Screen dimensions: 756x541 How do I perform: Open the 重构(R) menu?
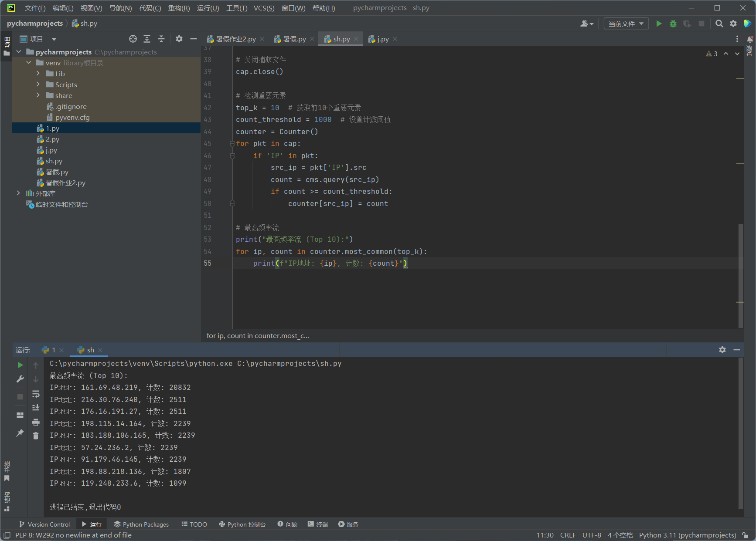[x=179, y=8]
